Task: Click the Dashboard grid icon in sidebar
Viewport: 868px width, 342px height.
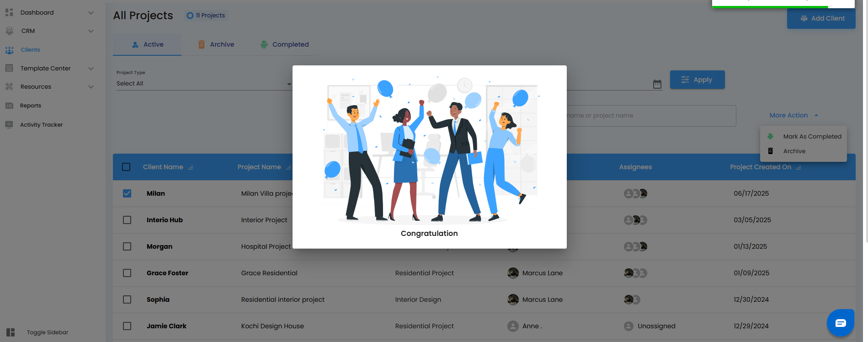Action: (x=9, y=12)
